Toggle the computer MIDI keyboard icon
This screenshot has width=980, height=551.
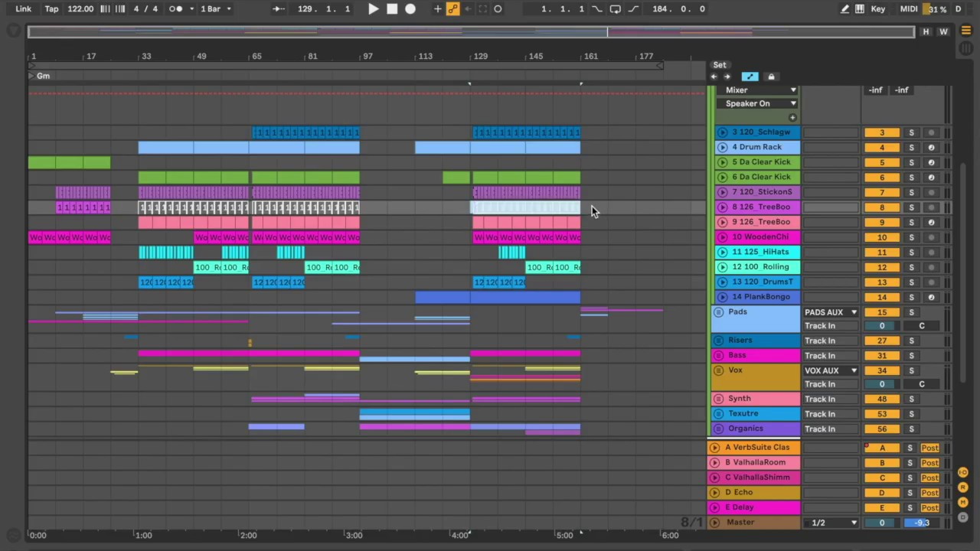coord(860,9)
